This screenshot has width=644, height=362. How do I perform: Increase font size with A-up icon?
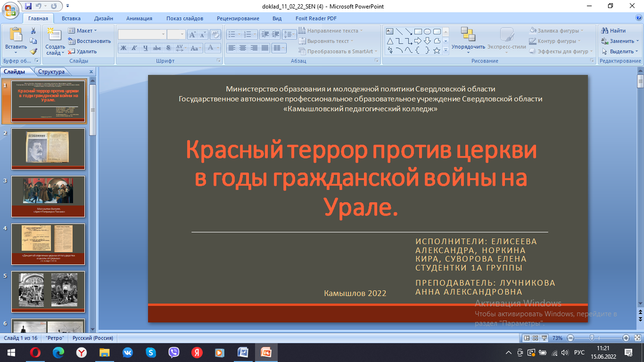tap(192, 34)
